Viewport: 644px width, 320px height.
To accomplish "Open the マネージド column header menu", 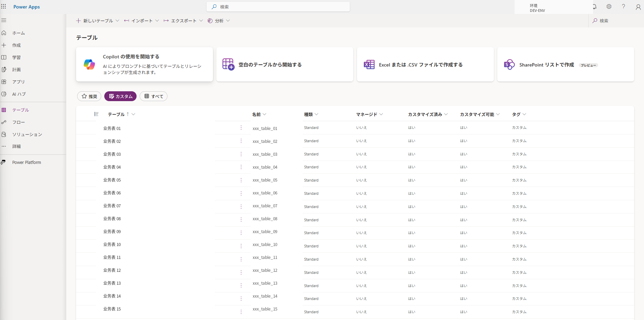I will pyautogui.click(x=381, y=114).
